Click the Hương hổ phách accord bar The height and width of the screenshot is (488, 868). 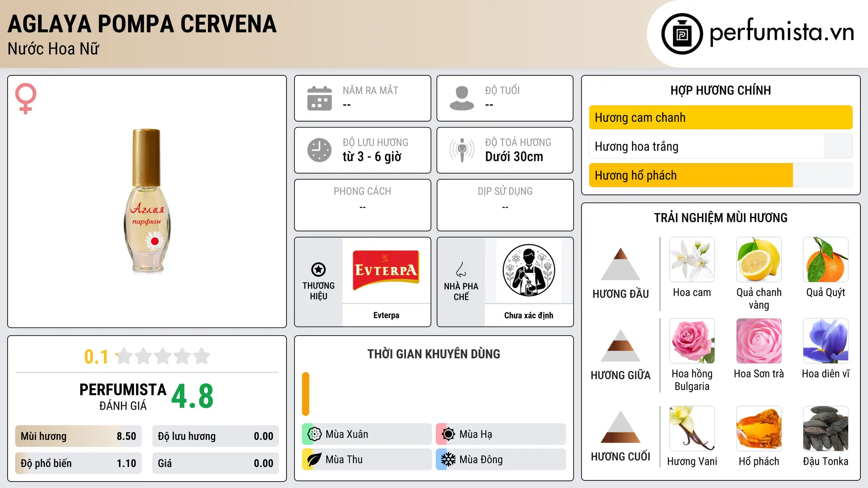click(x=721, y=175)
